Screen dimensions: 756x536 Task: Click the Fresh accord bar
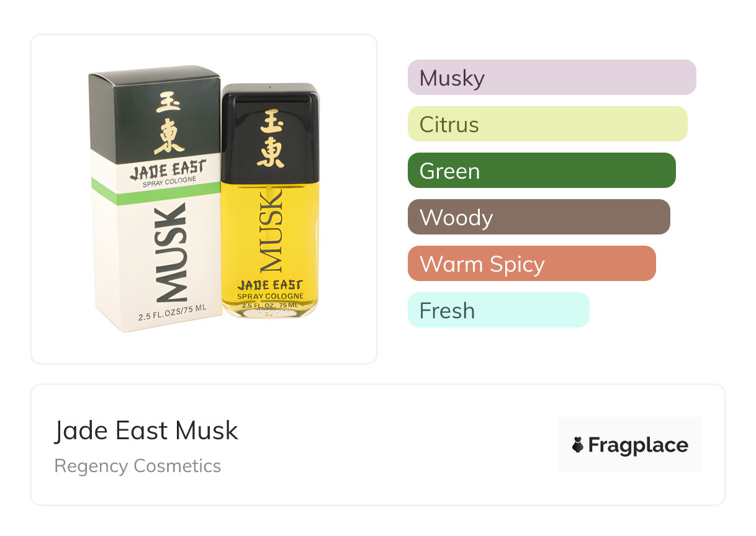pos(498,310)
